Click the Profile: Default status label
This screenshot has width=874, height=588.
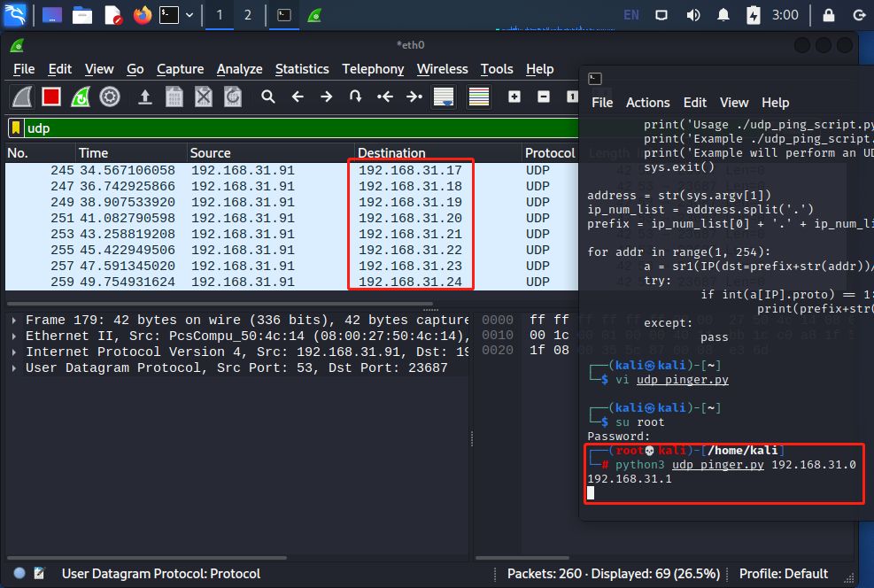point(783,573)
